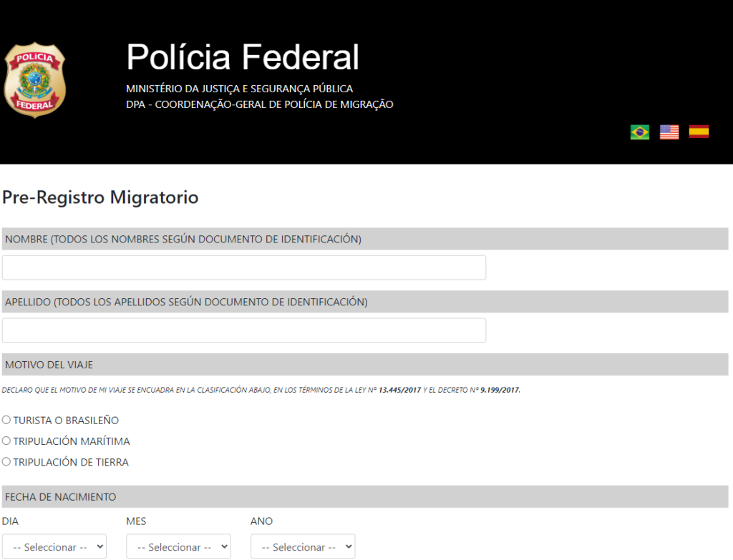Click the APELLIDO section label bar

pos(365,302)
